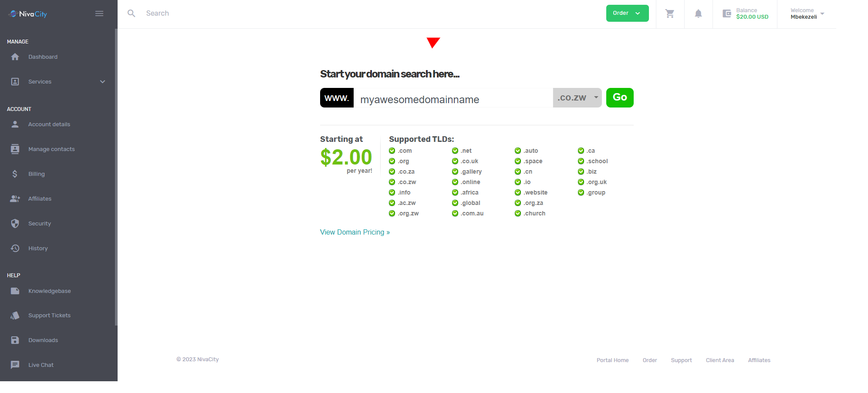The width and height of the screenshot is (868, 393).
Task: Open Knowledgebase under Help
Action: [50, 291]
